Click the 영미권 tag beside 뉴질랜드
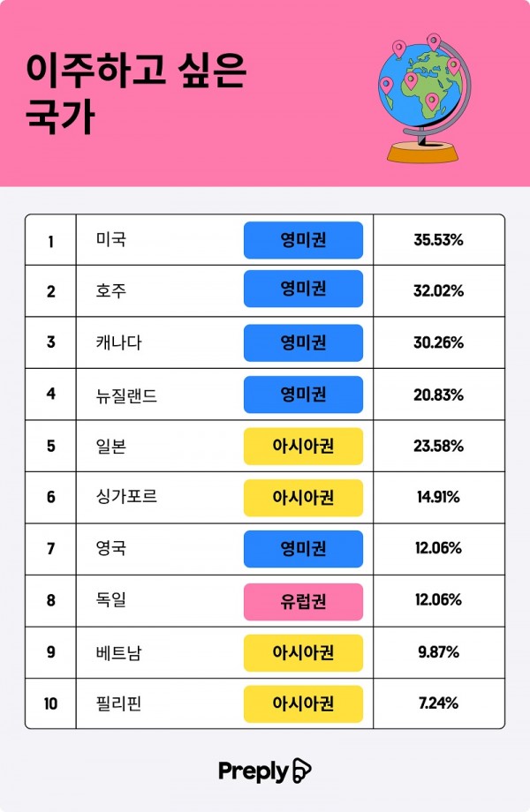530x812 pixels. click(x=303, y=395)
